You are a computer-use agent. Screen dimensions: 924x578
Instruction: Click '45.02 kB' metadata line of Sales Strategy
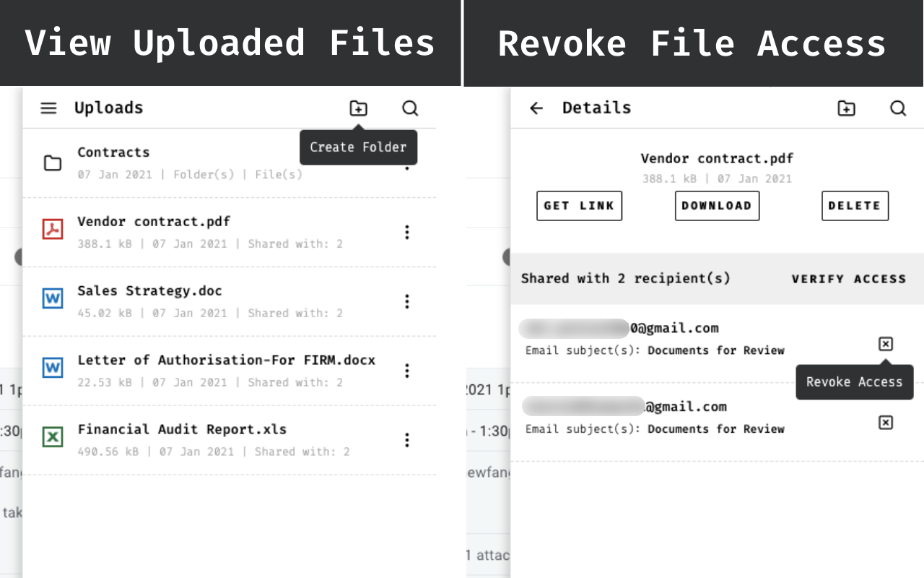click(210, 314)
